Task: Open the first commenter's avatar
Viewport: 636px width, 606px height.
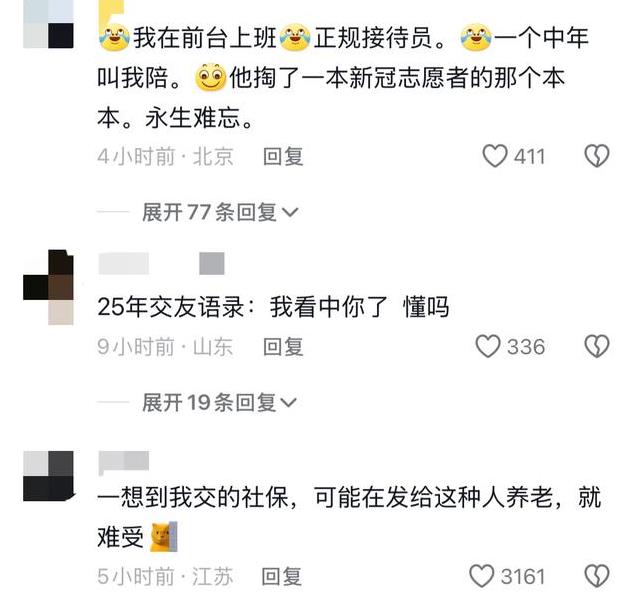Action: [x=49, y=24]
